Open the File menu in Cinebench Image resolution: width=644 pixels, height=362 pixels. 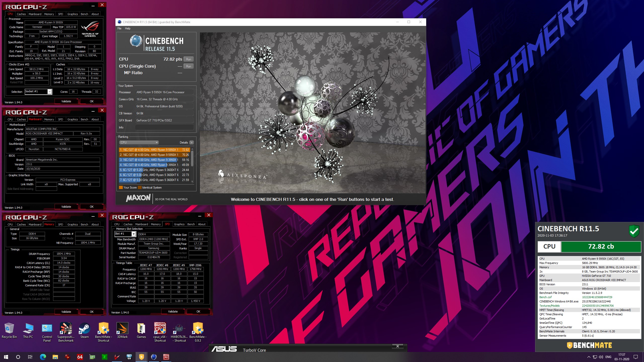coord(119,28)
